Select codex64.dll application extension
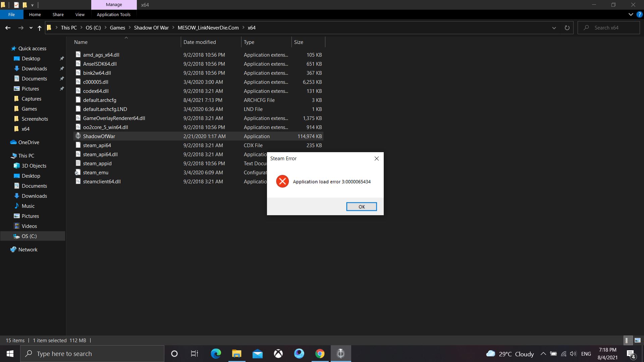 coord(96,90)
